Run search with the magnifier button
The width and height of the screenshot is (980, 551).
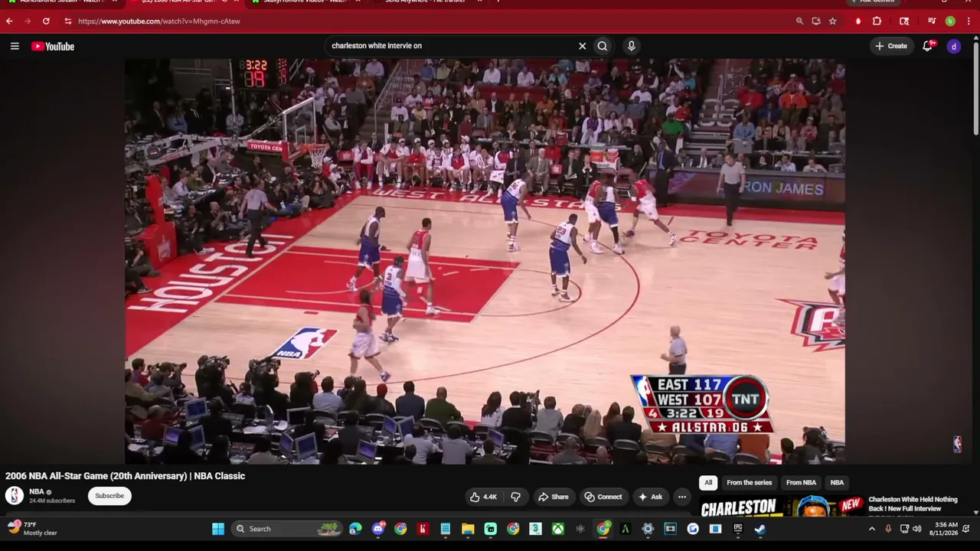point(603,46)
